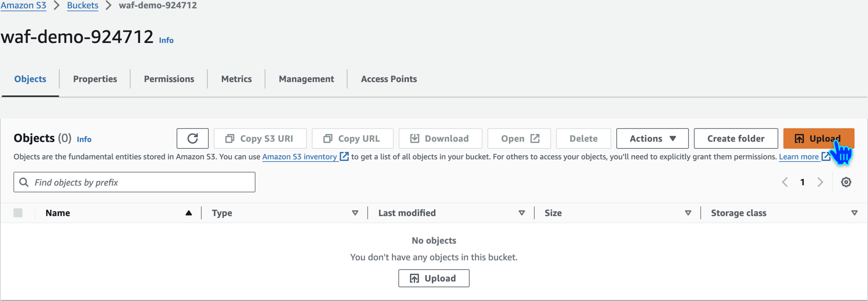Click the refresh objects icon button
This screenshot has height=301, width=868.
coord(192,139)
